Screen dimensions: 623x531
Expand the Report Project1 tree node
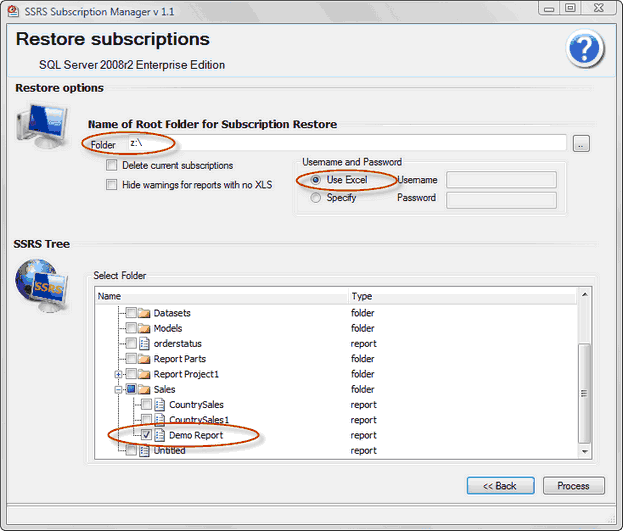118,374
